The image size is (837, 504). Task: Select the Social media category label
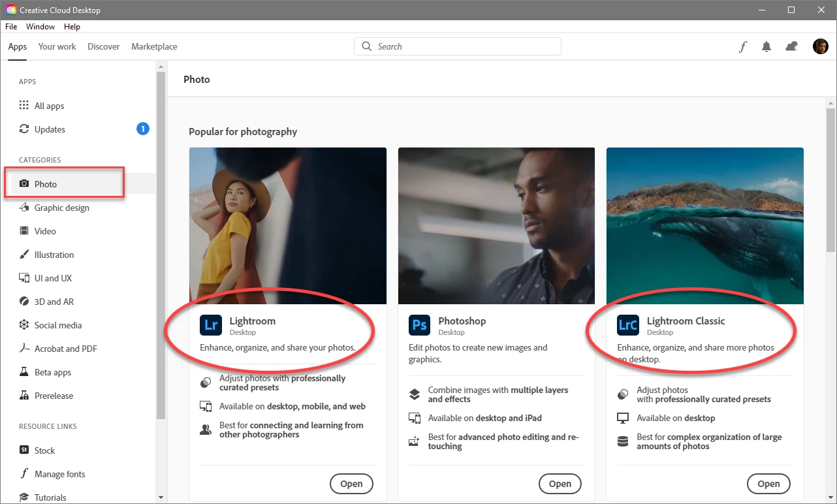(58, 325)
